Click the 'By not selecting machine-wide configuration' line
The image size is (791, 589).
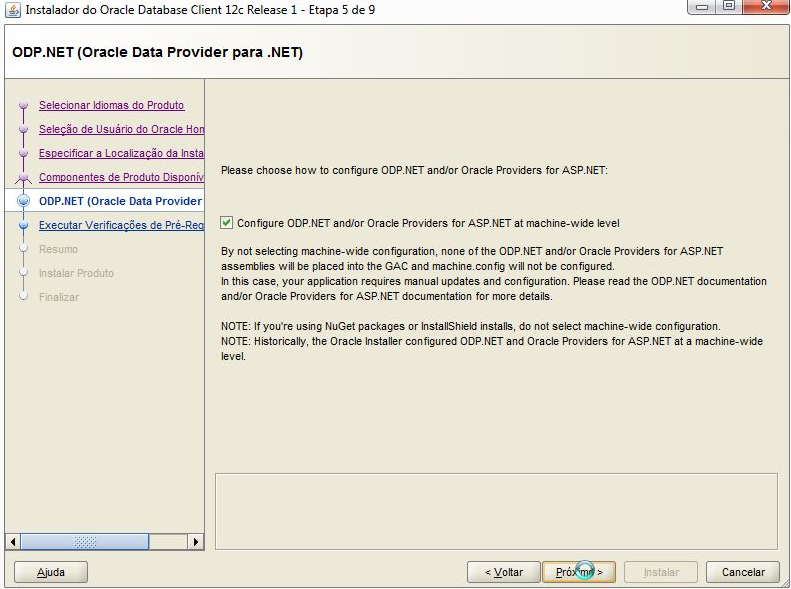coord(472,251)
